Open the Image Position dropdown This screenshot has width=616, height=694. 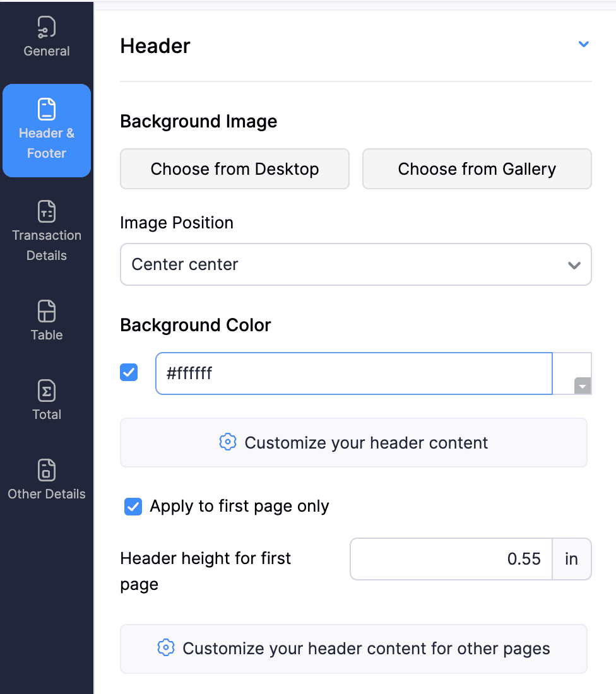pos(355,264)
